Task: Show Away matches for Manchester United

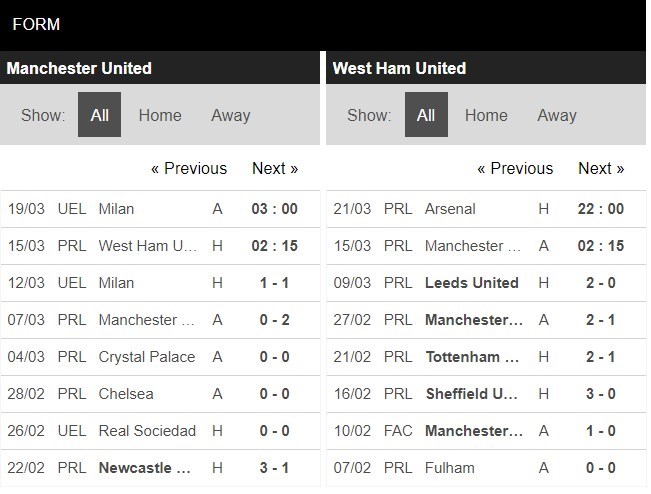Action: point(230,115)
